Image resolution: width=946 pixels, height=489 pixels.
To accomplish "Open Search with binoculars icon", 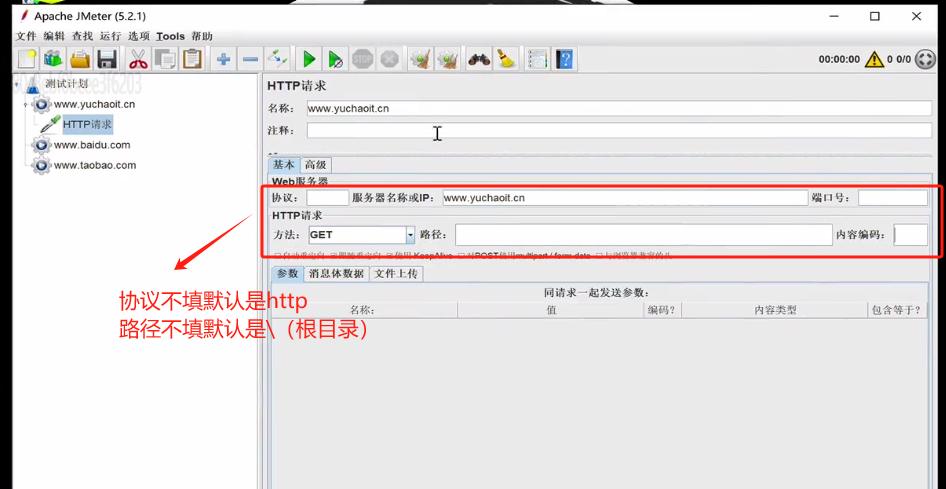I will coord(479,59).
